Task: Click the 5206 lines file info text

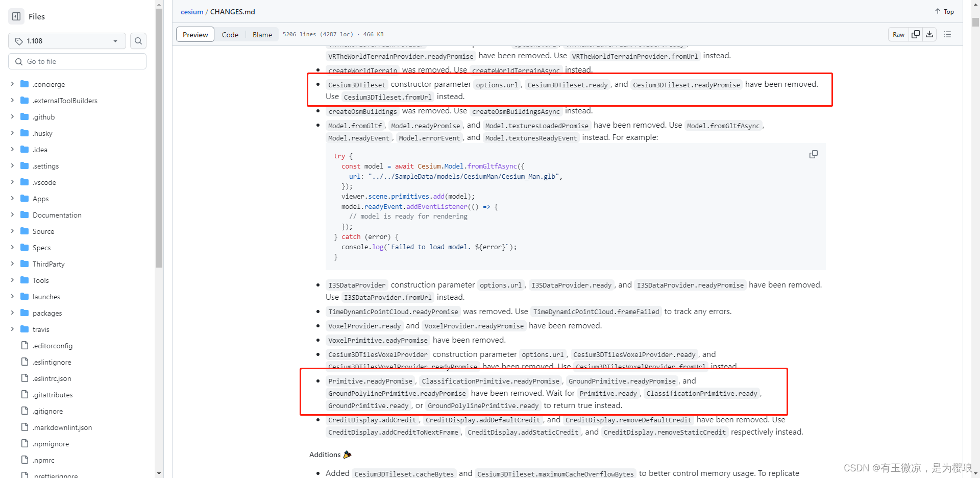Action: (333, 35)
